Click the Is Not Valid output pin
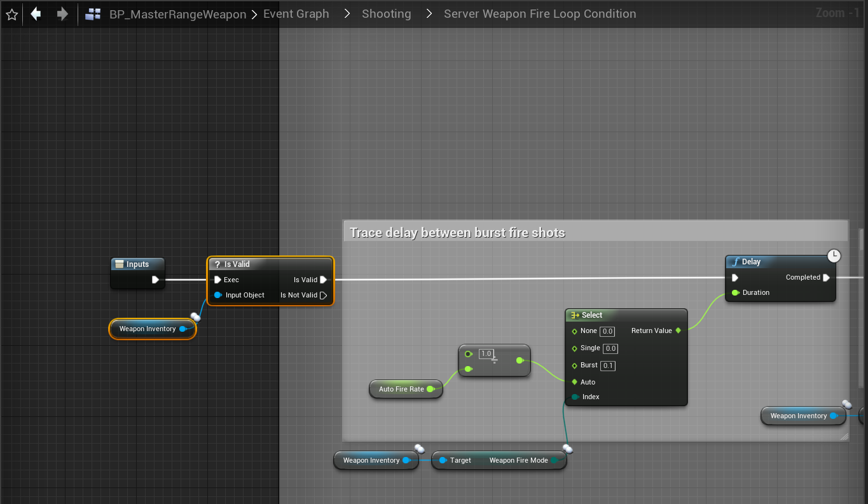868x504 pixels. tap(324, 296)
